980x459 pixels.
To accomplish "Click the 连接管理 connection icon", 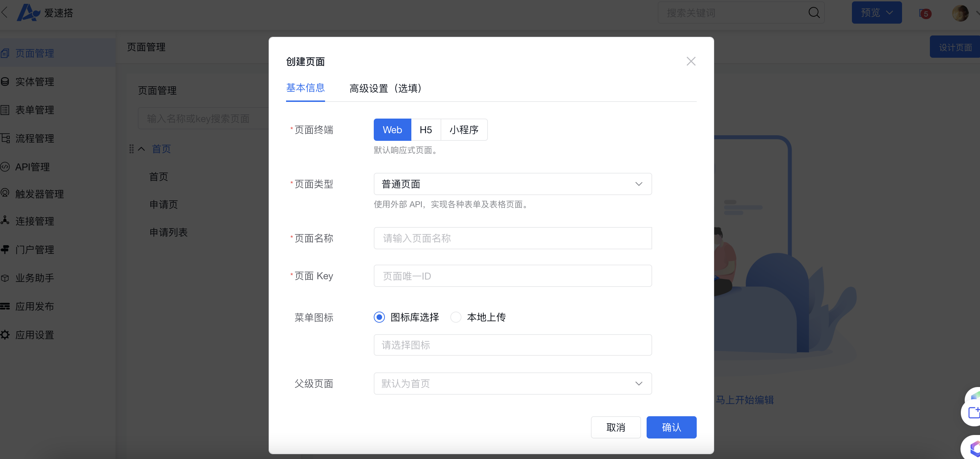I will 5,220.
